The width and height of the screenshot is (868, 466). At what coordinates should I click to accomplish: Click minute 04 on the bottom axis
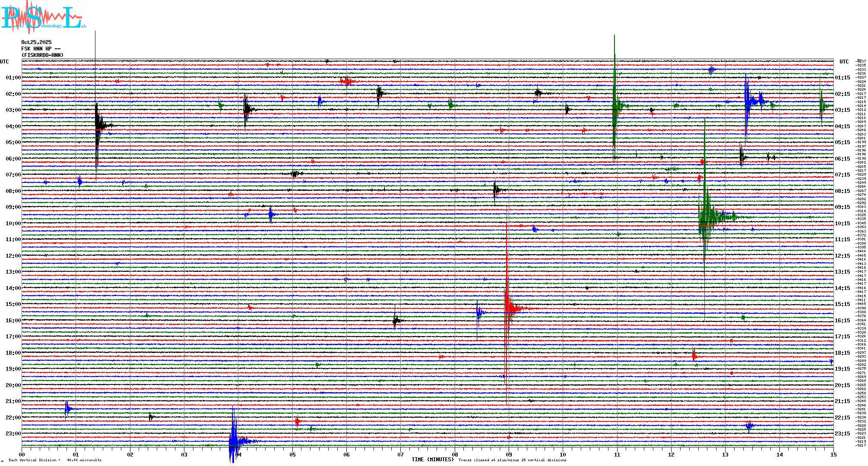tap(238, 454)
